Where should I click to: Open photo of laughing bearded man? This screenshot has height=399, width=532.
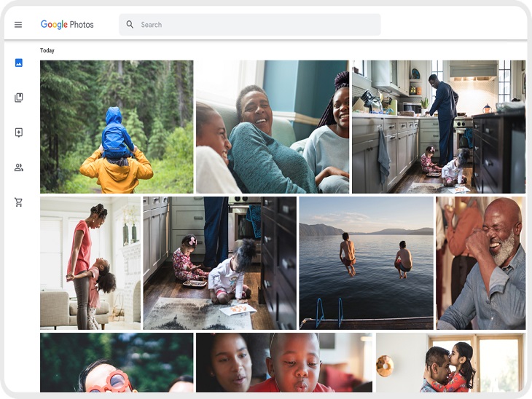coord(480,263)
